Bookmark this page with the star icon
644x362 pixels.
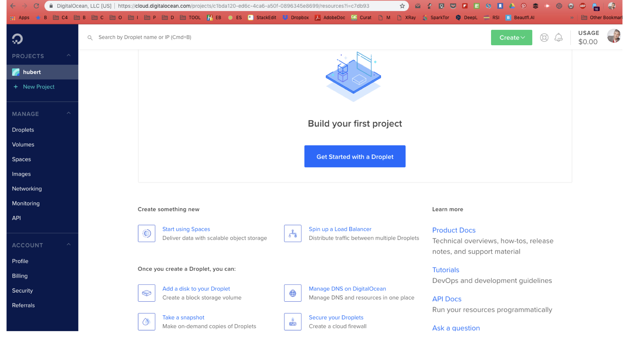pyautogui.click(x=402, y=6)
